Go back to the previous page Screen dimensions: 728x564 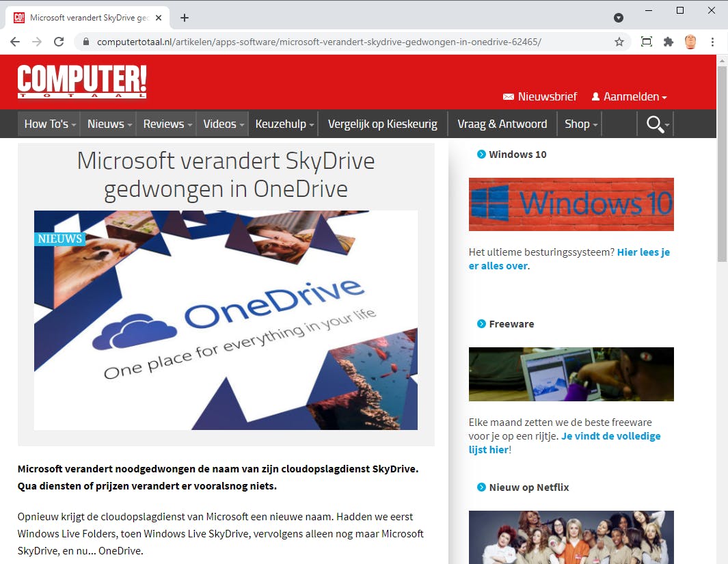tap(15, 42)
